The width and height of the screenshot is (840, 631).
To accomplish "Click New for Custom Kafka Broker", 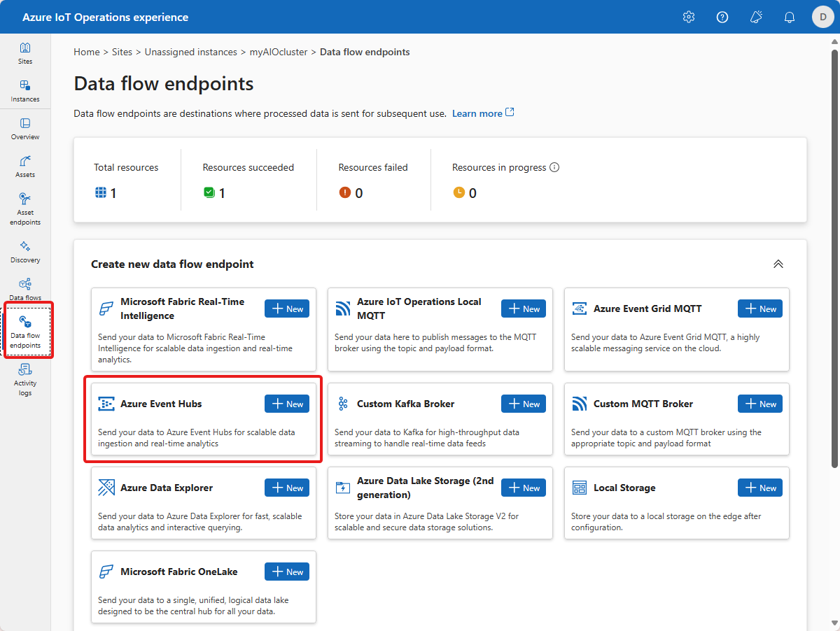I will [x=524, y=404].
